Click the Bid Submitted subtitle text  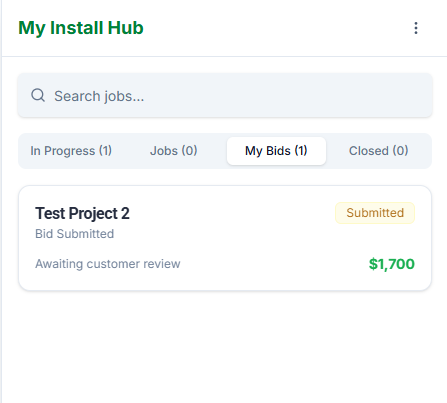75,234
